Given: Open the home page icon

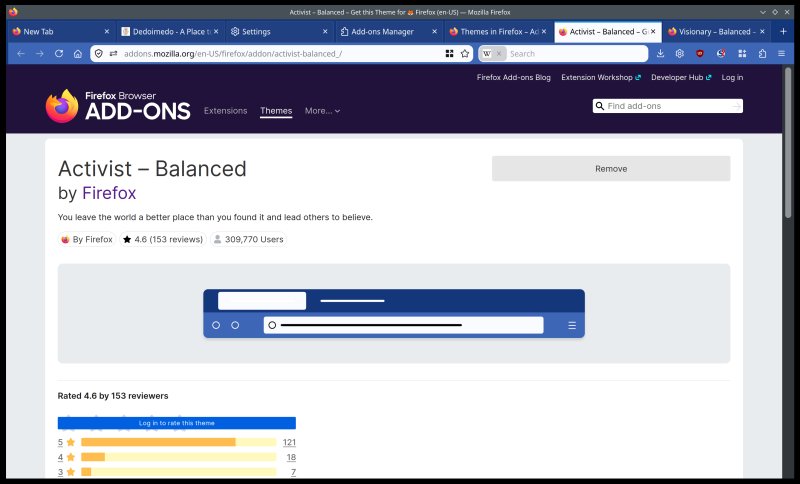Looking at the screenshot, I should point(78,54).
